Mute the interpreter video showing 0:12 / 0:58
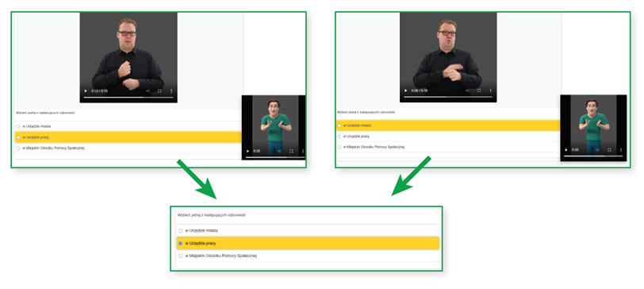This screenshot has width=644, height=289. [x=148, y=91]
